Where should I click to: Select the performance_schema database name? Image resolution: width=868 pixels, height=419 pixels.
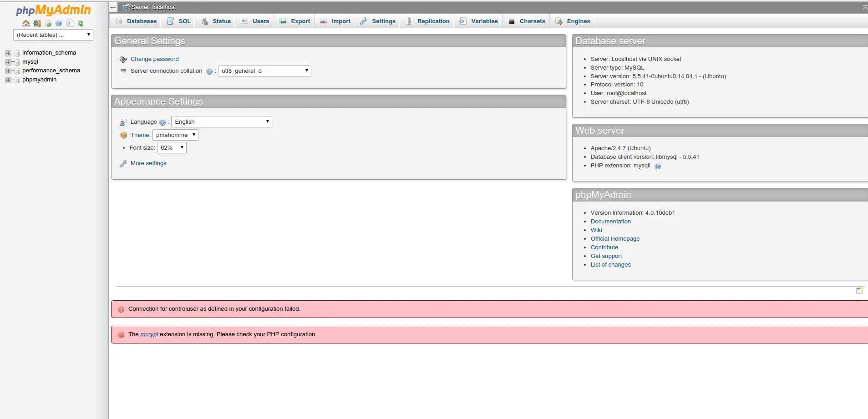pyautogui.click(x=51, y=71)
